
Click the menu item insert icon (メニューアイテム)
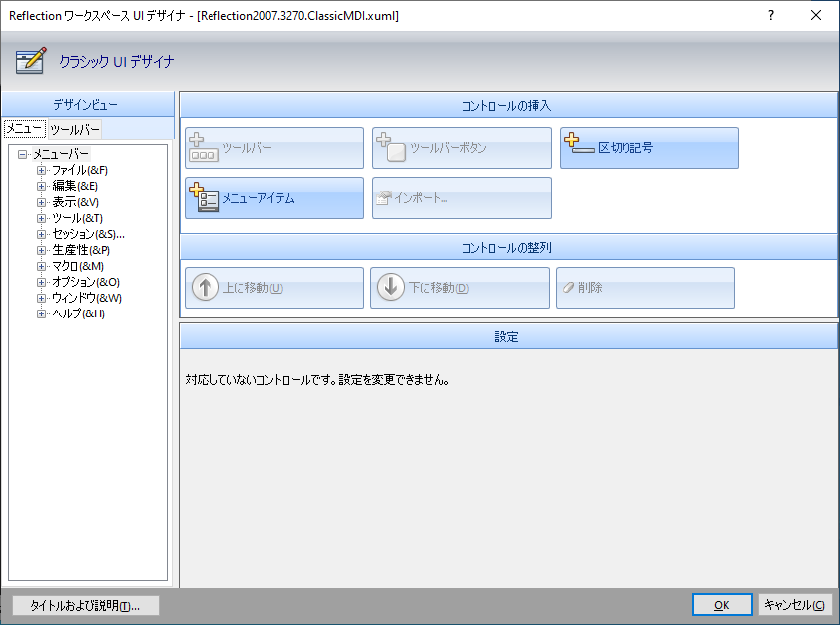pyautogui.click(x=205, y=197)
